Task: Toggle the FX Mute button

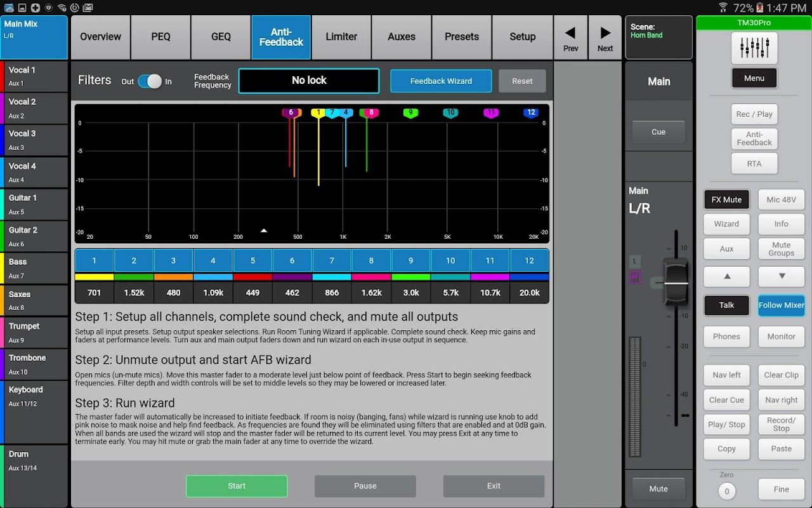Action: (726, 199)
